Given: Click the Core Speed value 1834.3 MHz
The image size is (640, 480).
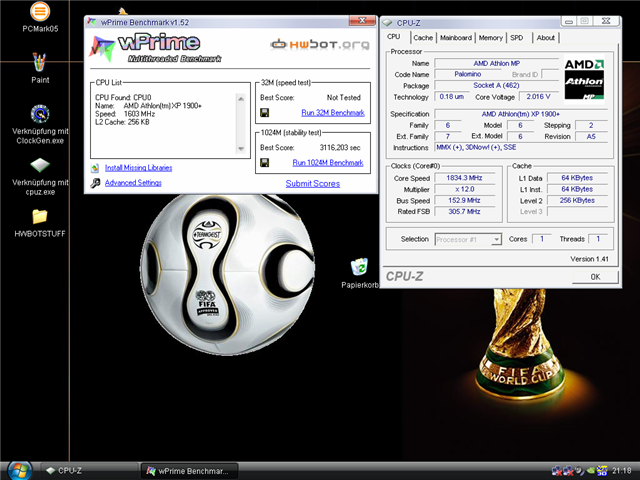Looking at the screenshot, I should tap(464, 178).
